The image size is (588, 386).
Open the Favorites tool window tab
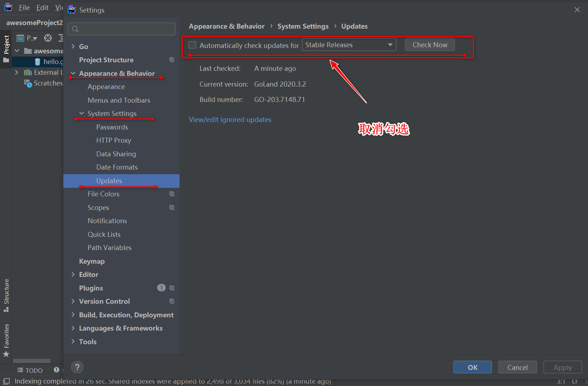click(x=6, y=340)
